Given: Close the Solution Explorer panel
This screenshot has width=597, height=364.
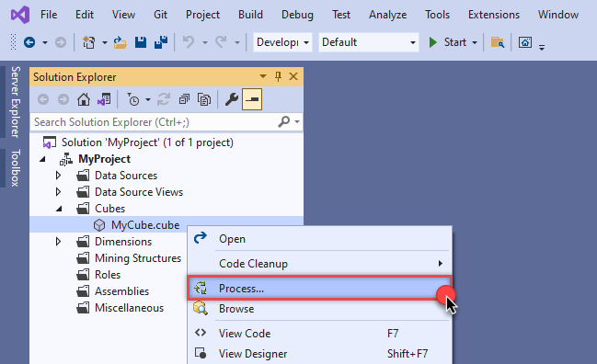Looking at the screenshot, I should (293, 76).
